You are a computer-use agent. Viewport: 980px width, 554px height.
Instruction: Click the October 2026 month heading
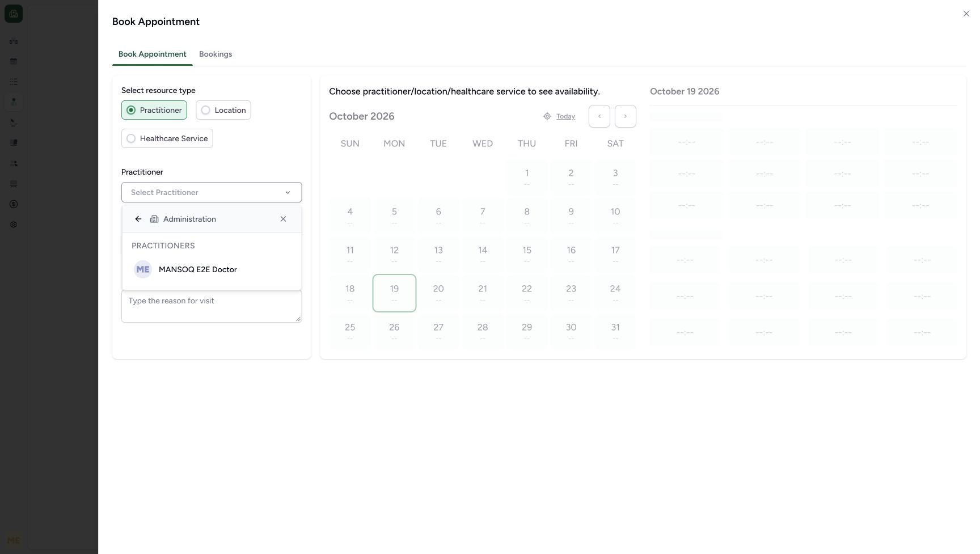click(362, 116)
